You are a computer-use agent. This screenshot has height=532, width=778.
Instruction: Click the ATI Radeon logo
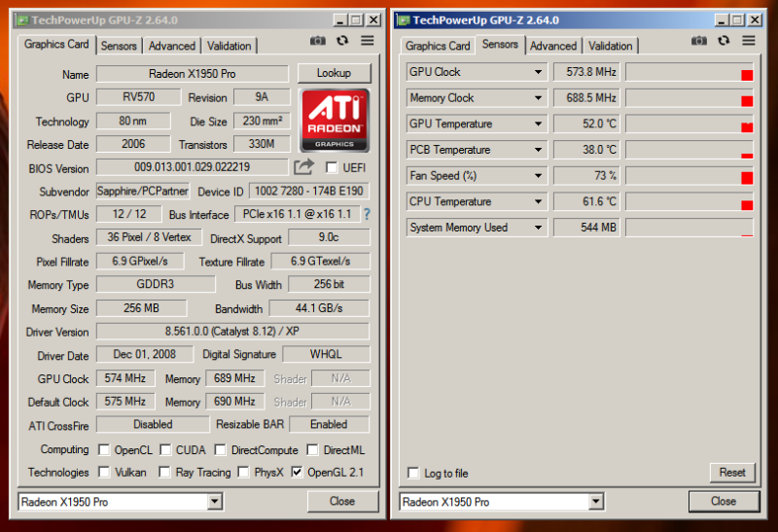335,120
